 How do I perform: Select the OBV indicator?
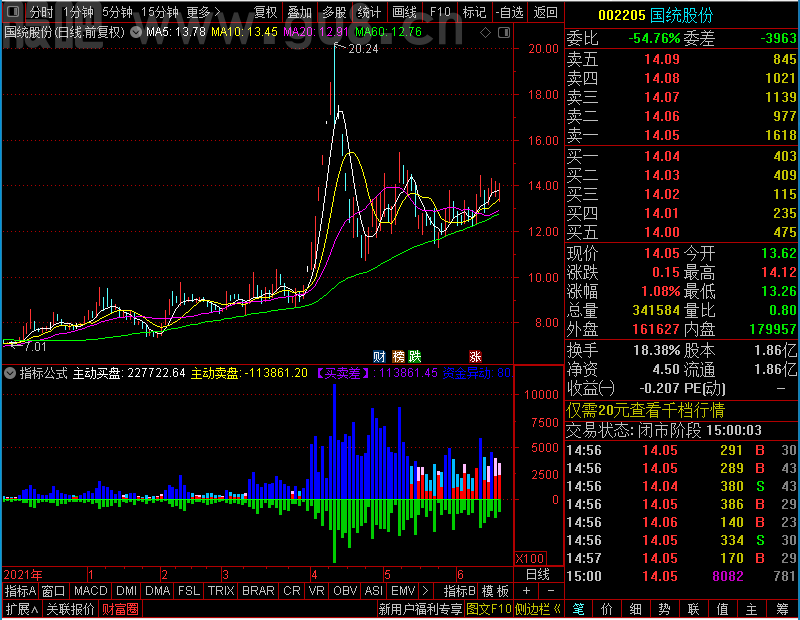tap(345, 591)
